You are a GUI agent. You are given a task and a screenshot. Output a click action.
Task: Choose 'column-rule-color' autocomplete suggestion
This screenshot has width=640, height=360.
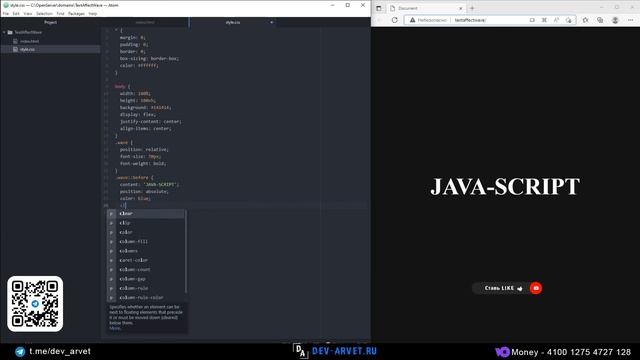[x=146, y=298]
